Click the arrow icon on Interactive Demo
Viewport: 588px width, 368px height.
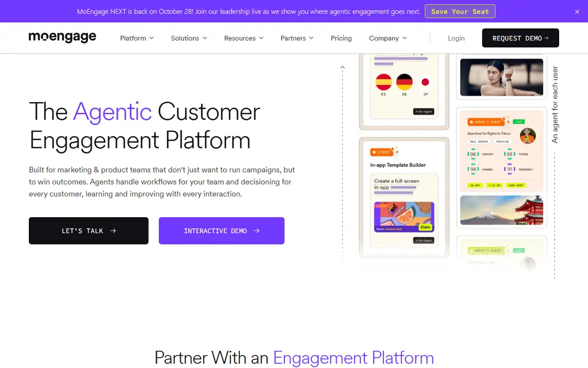tap(257, 231)
